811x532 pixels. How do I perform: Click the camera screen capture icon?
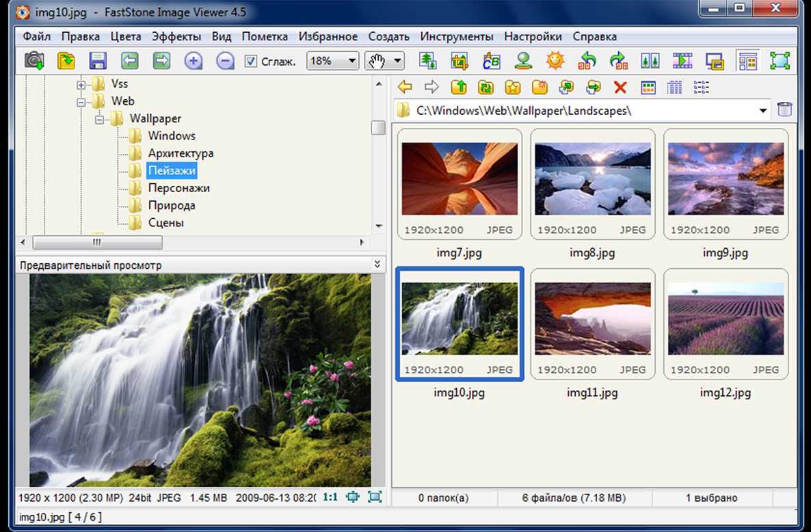(x=34, y=61)
